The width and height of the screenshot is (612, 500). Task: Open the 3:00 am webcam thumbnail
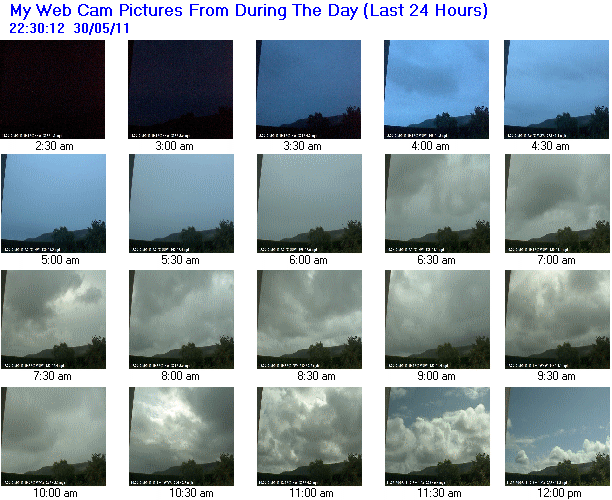coord(180,89)
